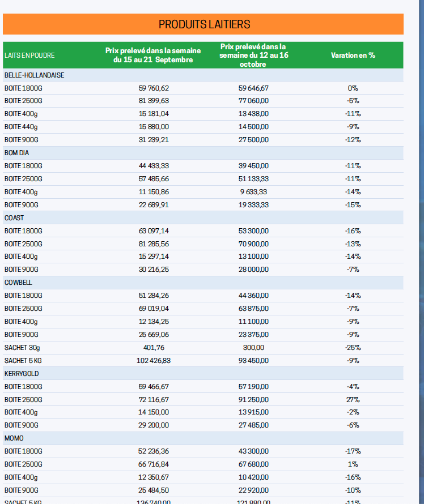
Task: Click the BOM DIA brand row
Action: click(203, 153)
